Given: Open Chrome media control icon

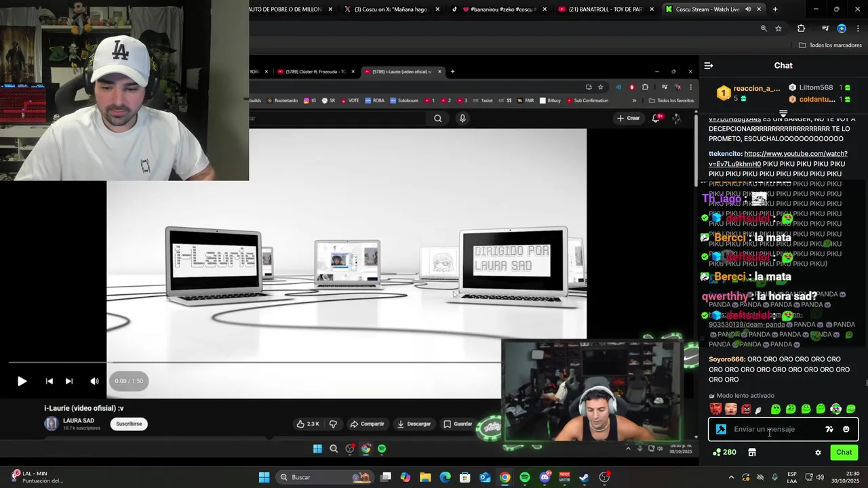Looking at the screenshot, I should [825, 28].
